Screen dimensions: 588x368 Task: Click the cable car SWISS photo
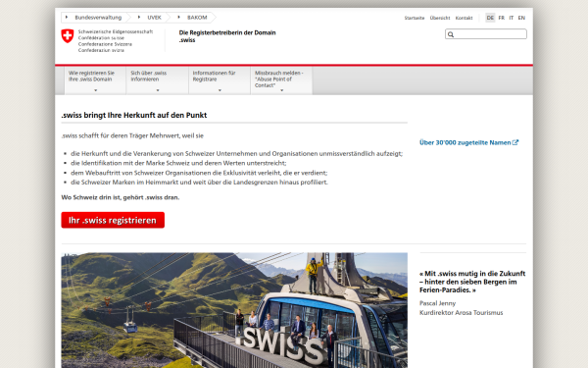pos(234,310)
